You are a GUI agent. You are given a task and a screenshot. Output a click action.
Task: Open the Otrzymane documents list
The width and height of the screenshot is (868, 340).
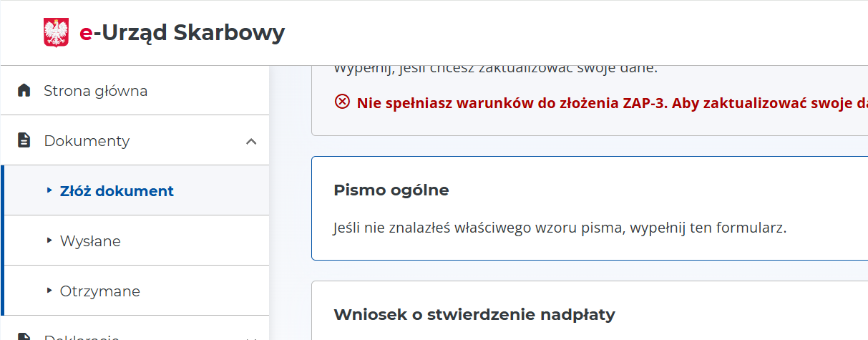pyautogui.click(x=100, y=291)
